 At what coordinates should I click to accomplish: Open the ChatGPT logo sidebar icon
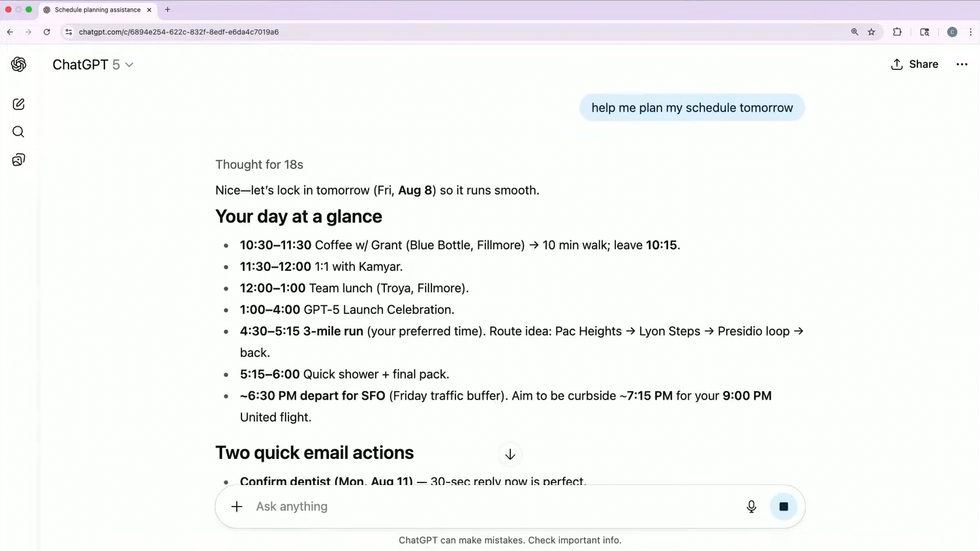click(x=18, y=64)
